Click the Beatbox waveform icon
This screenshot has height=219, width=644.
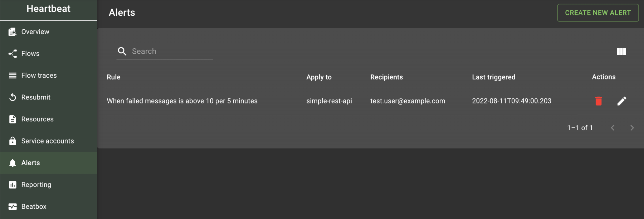(x=12, y=206)
